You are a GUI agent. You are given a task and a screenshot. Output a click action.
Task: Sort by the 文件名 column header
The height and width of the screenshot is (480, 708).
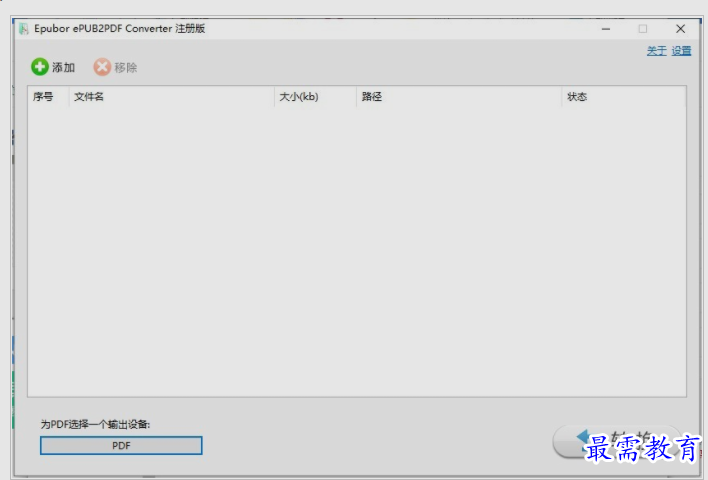click(x=172, y=97)
